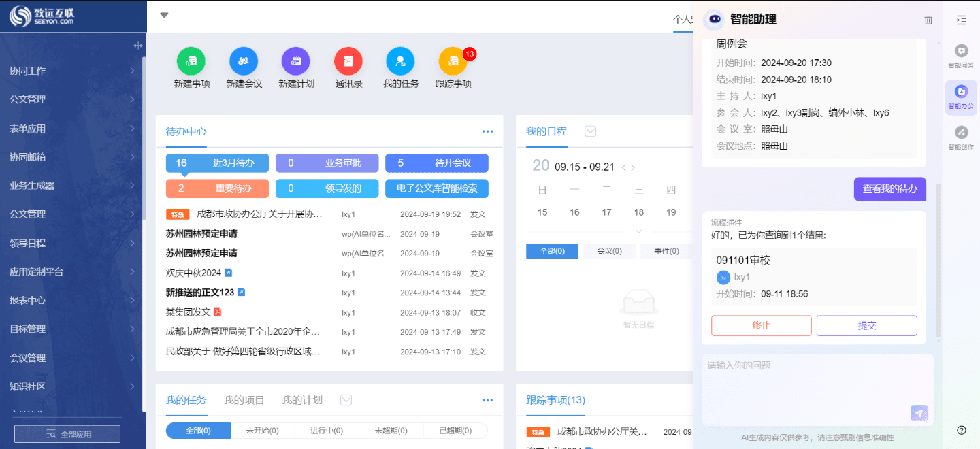Click the 电子公文库智能检索 button
980x449 pixels.
437,188
